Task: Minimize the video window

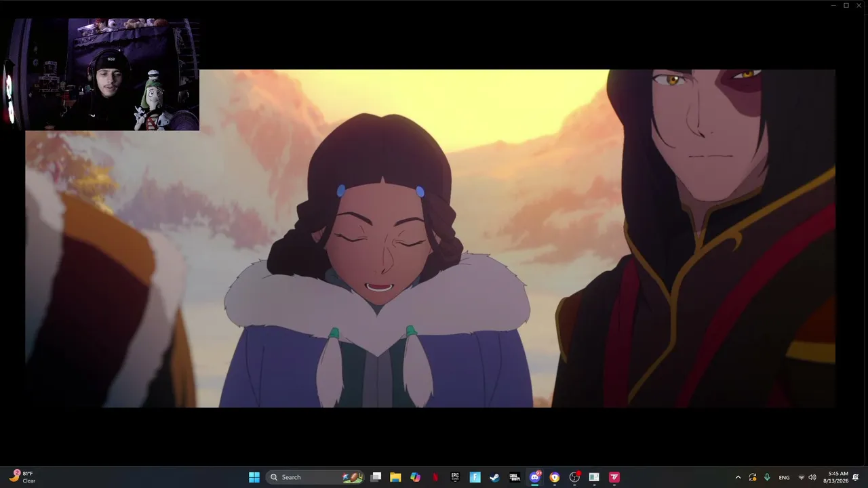Action: pos(833,5)
